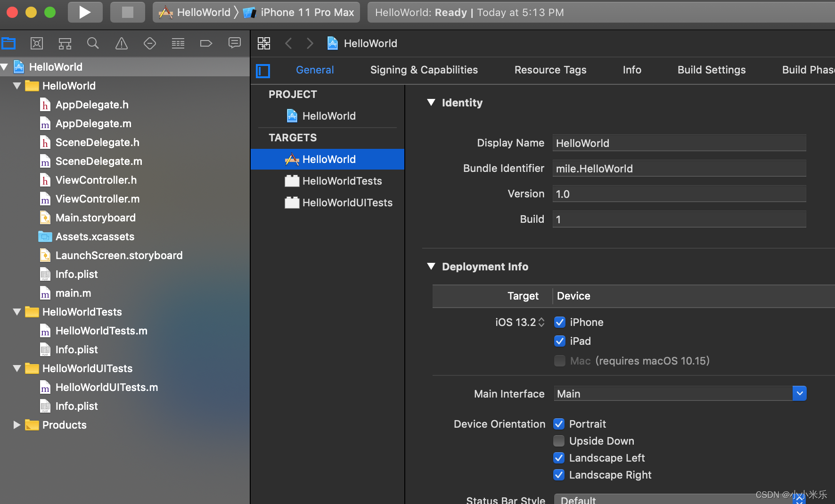The image size is (835, 504).
Task: Open ViewController.m file
Action: click(98, 199)
